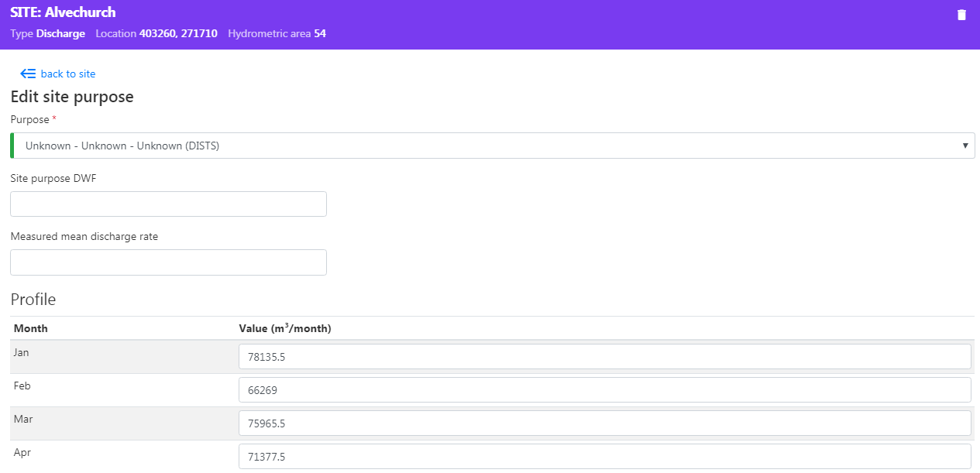Click the Hydrometric area 54 text
The width and height of the screenshot is (980, 473).
(x=277, y=34)
